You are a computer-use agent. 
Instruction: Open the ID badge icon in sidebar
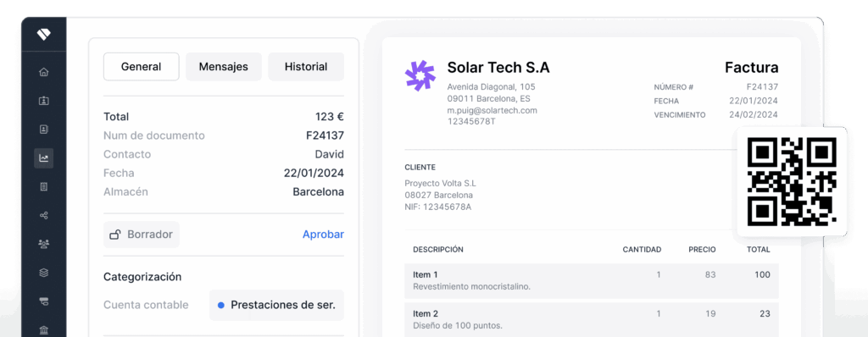click(44, 101)
